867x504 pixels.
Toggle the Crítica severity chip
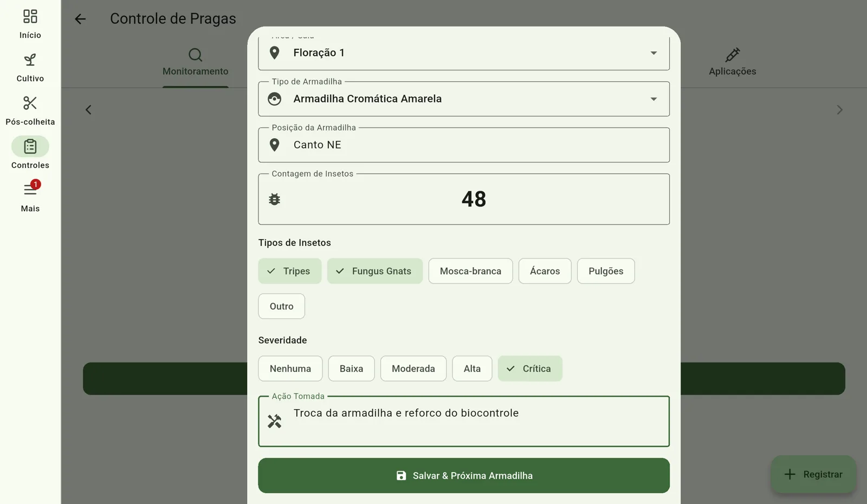pyautogui.click(x=530, y=369)
